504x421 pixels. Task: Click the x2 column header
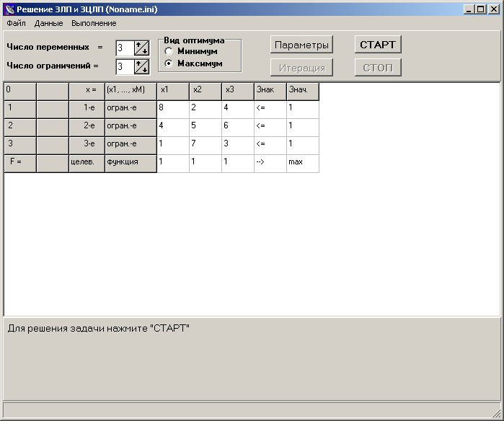tap(205, 92)
